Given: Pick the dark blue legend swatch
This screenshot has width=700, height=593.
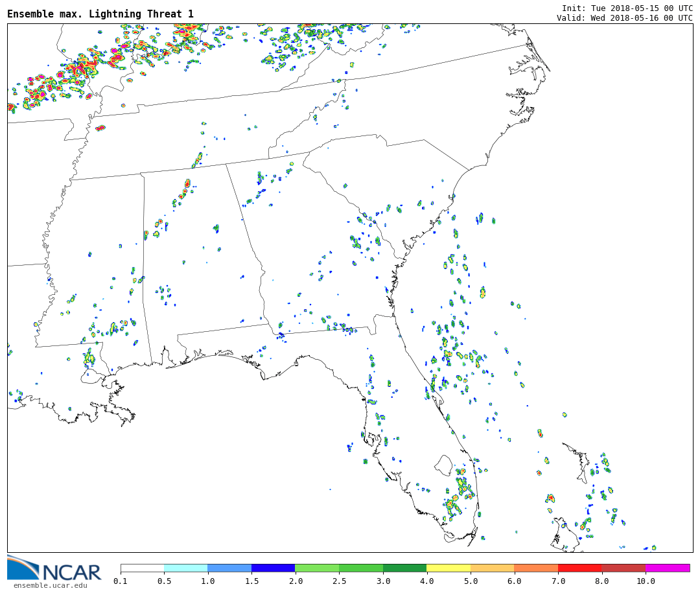Looking at the screenshot, I should (x=274, y=568).
